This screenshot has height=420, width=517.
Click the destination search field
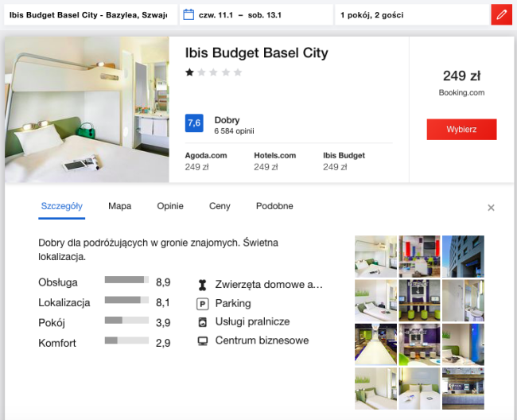coord(91,15)
